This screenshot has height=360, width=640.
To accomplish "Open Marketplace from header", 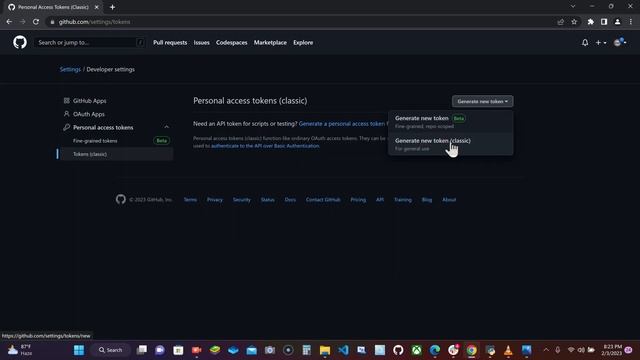I will click(270, 42).
